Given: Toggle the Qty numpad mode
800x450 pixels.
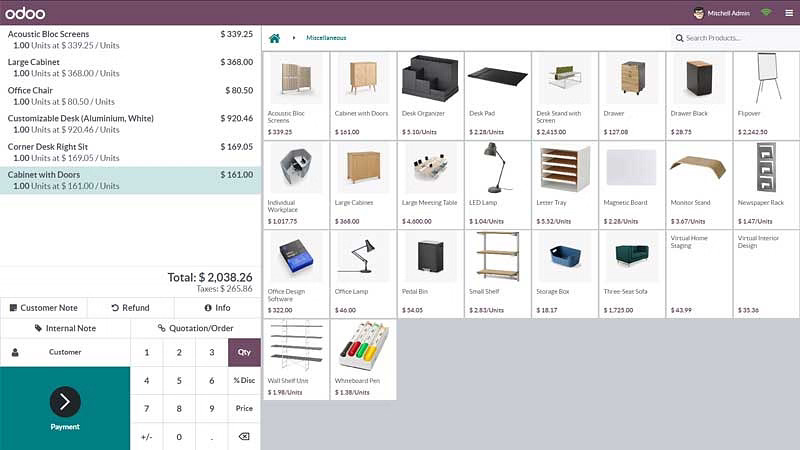Looking at the screenshot, I should [x=244, y=352].
